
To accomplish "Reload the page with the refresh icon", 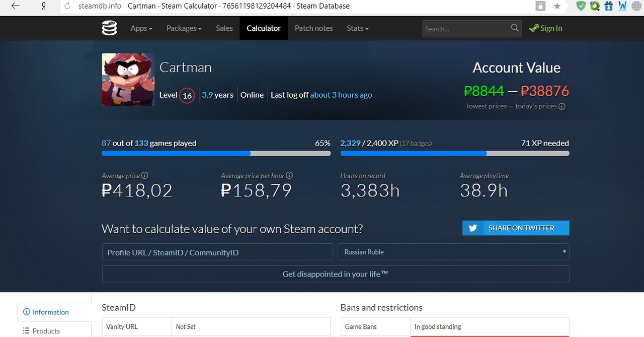I will point(67,6).
